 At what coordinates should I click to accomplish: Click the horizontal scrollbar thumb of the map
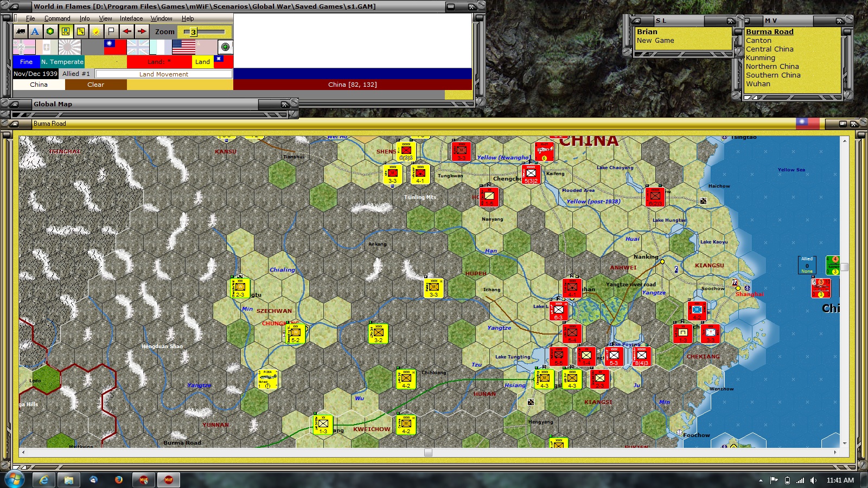coord(428,452)
